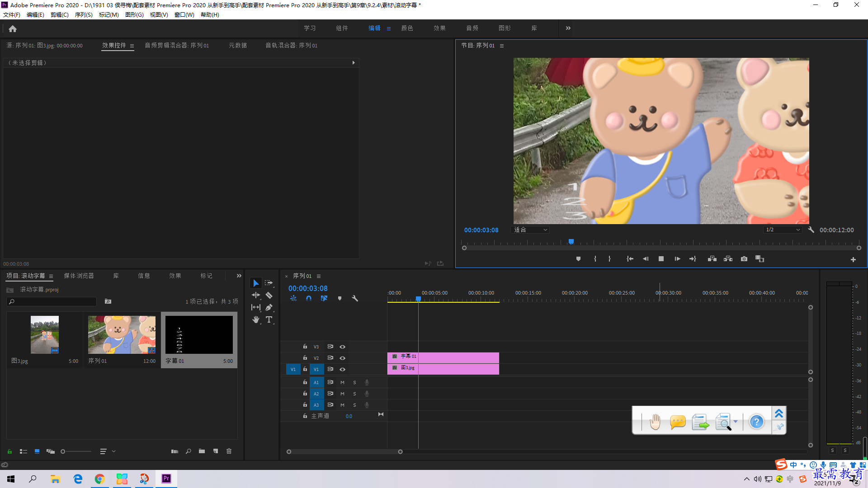The width and height of the screenshot is (868, 488).
Task: Open the comparison view button
Action: (x=759, y=259)
